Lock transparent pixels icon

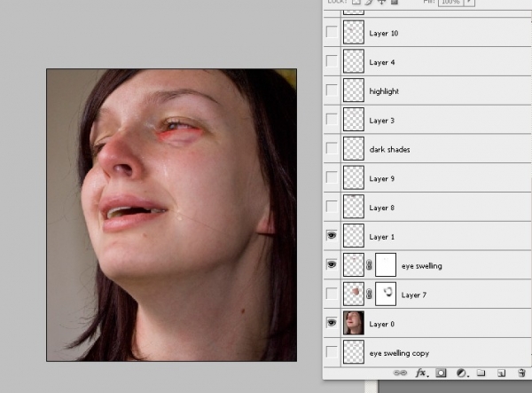pyautogui.click(x=356, y=2)
